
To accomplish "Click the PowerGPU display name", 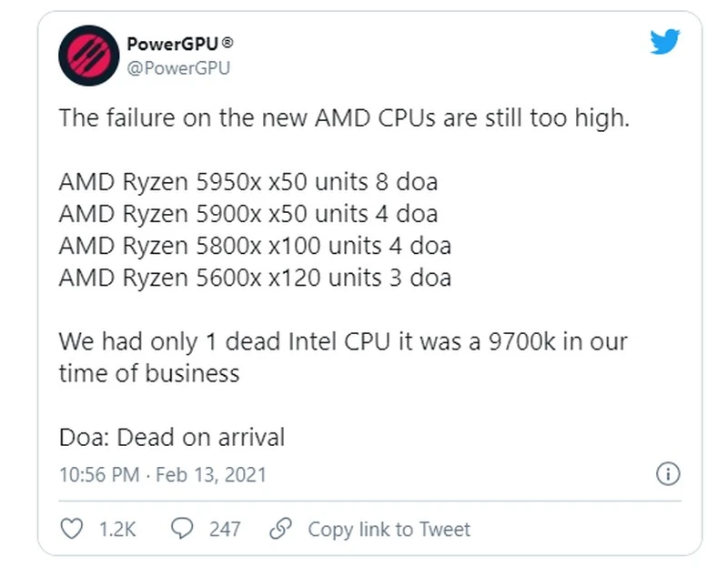I will 174,41.
